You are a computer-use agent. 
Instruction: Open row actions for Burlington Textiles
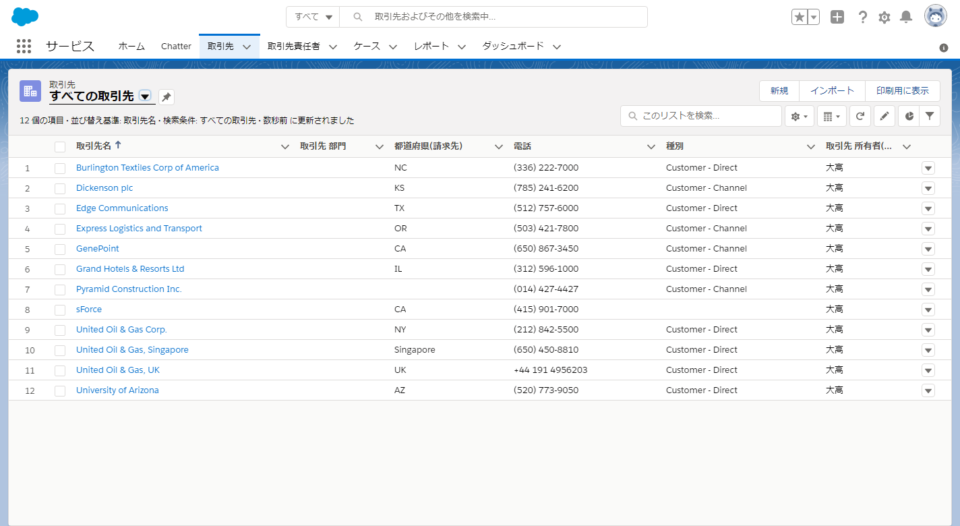click(x=928, y=168)
